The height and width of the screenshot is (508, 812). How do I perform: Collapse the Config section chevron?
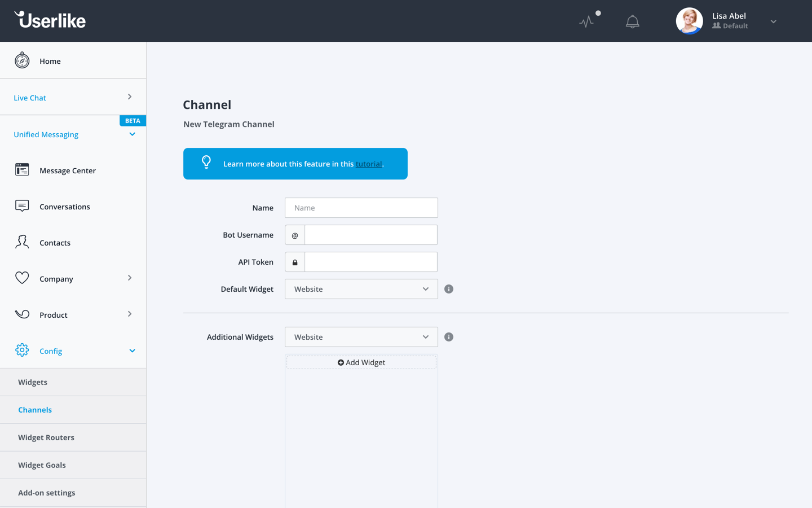click(x=133, y=351)
